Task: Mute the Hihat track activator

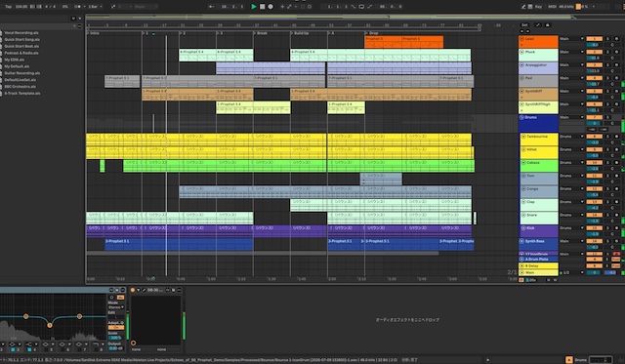Action: [594, 149]
